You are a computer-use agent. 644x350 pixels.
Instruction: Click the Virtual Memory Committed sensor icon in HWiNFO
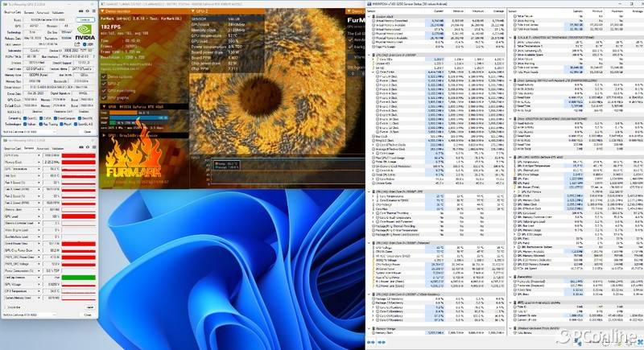[x=374, y=21]
